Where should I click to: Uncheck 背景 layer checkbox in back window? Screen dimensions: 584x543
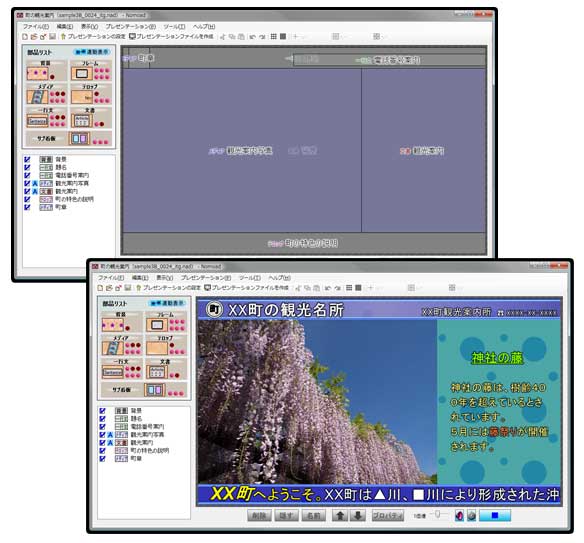click(27, 159)
